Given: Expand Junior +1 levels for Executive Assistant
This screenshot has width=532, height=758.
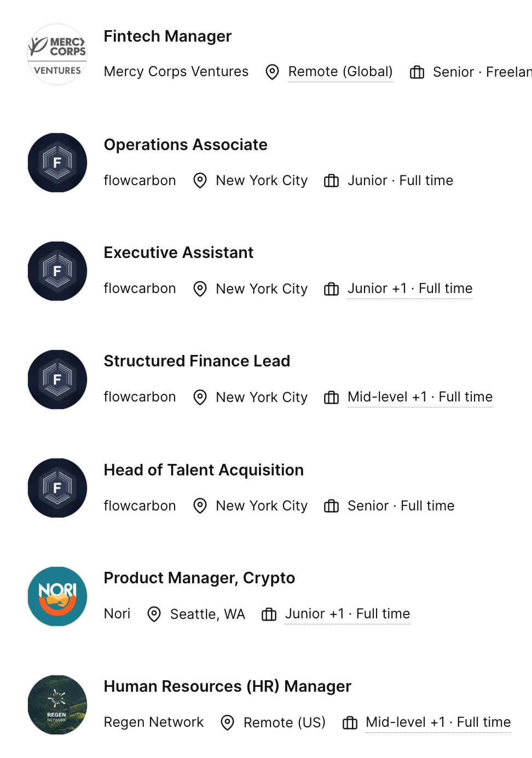Looking at the screenshot, I should click(377, 289).
